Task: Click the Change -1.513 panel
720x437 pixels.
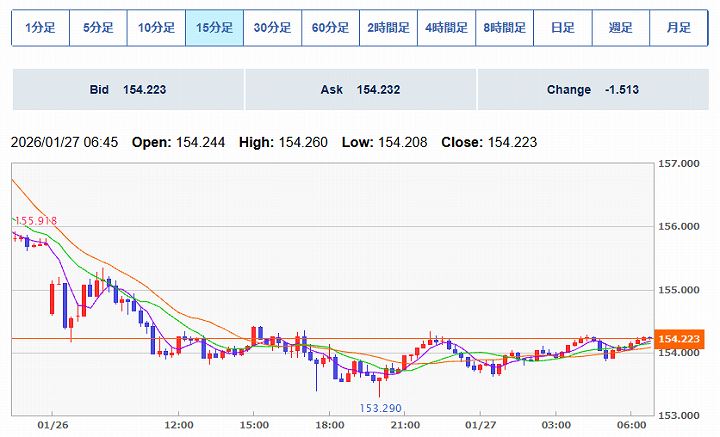Action: [x=593, y=90]
